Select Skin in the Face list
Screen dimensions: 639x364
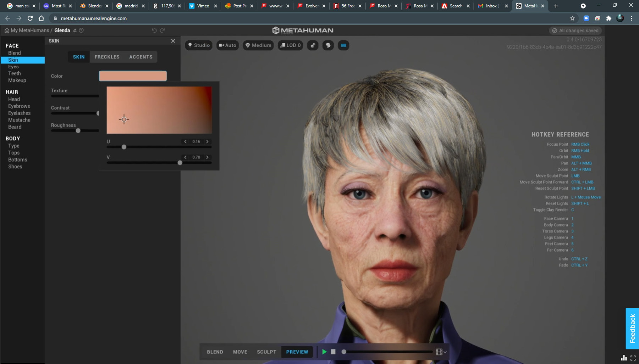click(23, 60)
